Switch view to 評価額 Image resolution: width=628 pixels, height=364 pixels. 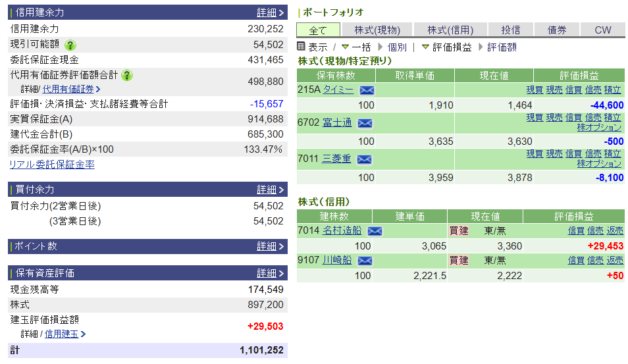point(501,47)
